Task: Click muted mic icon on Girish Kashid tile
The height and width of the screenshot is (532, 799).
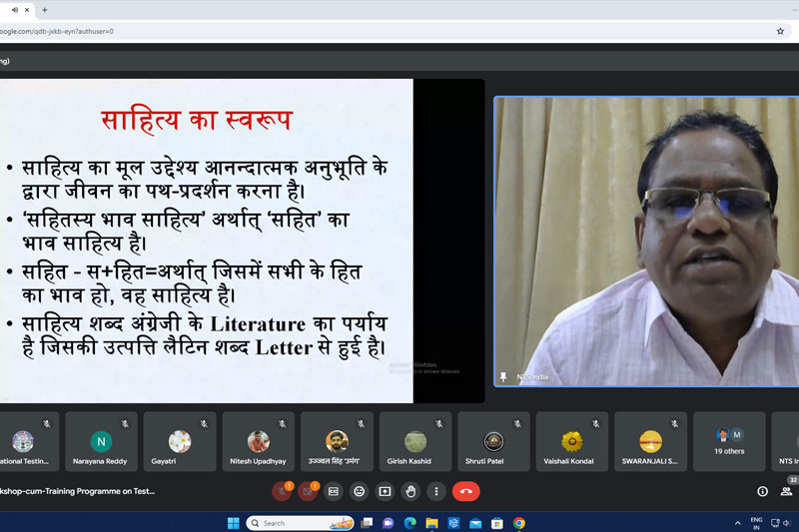Action: (x=438, y=423)
